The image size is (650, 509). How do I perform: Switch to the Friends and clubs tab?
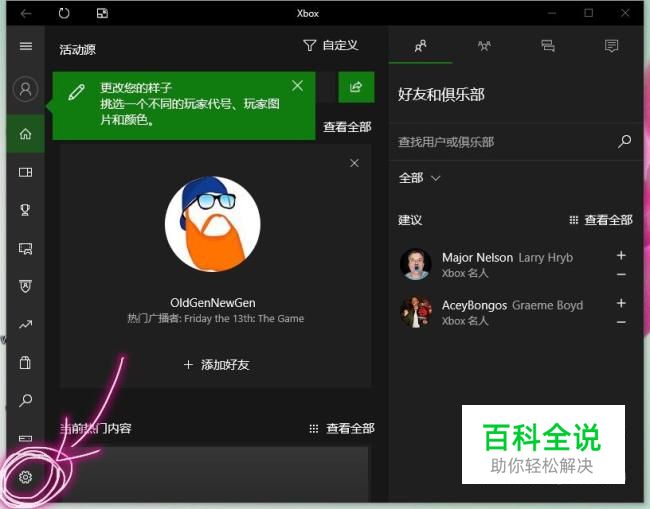coord(420,46)
